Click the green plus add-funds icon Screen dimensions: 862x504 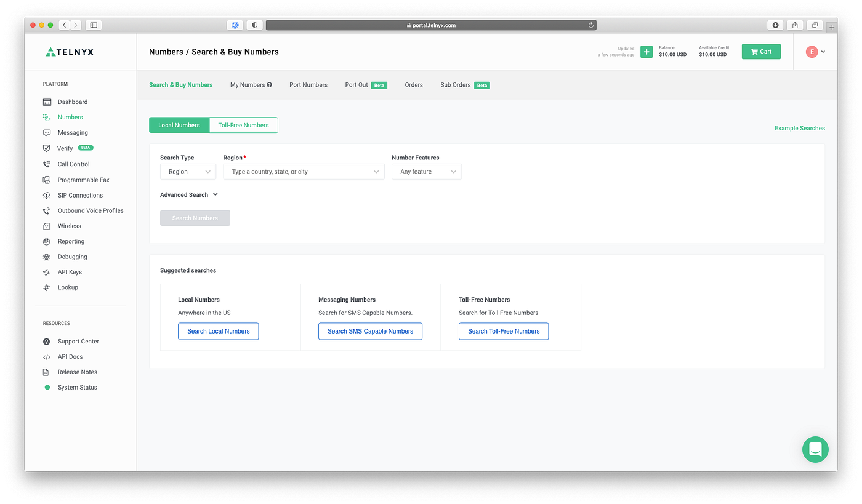[x=647, y=52]
